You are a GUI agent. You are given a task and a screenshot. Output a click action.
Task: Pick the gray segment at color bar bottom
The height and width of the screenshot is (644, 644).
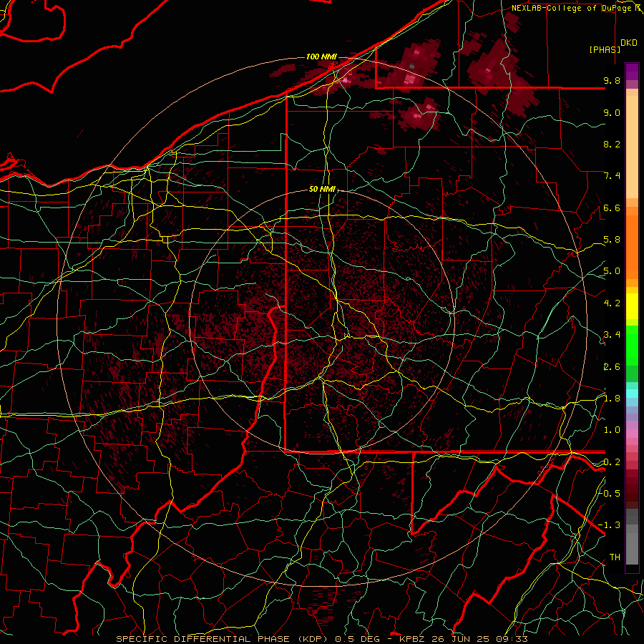632,538
